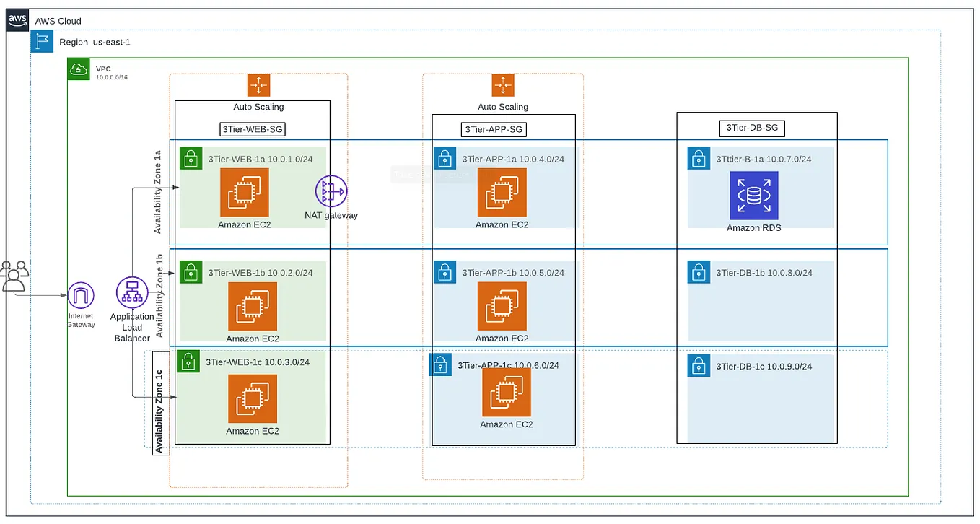Click the Internet Gateway icon
Screen dimensions: 980x524
[x=80, y=294]
